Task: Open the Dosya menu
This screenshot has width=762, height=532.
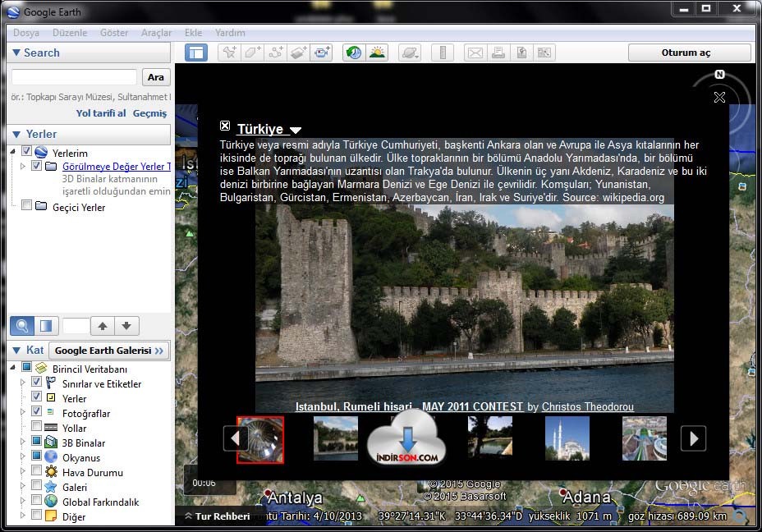Action: pos(26,33)
